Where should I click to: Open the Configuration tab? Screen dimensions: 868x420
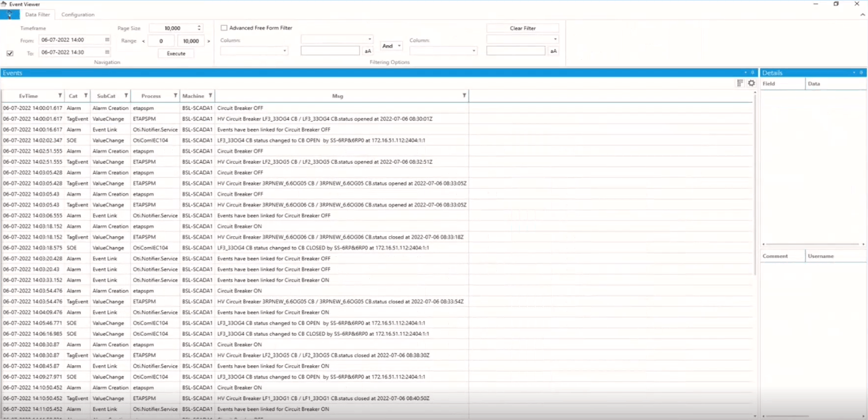pos(78,15)
